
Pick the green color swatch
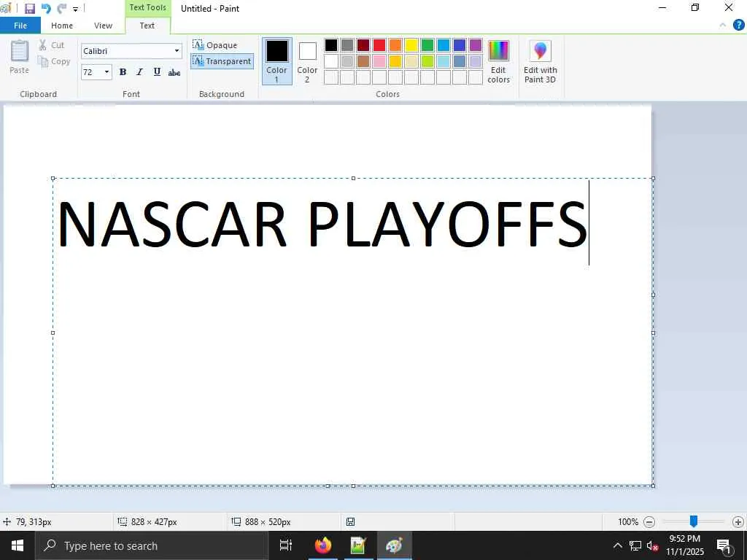(x=427, y=45)
